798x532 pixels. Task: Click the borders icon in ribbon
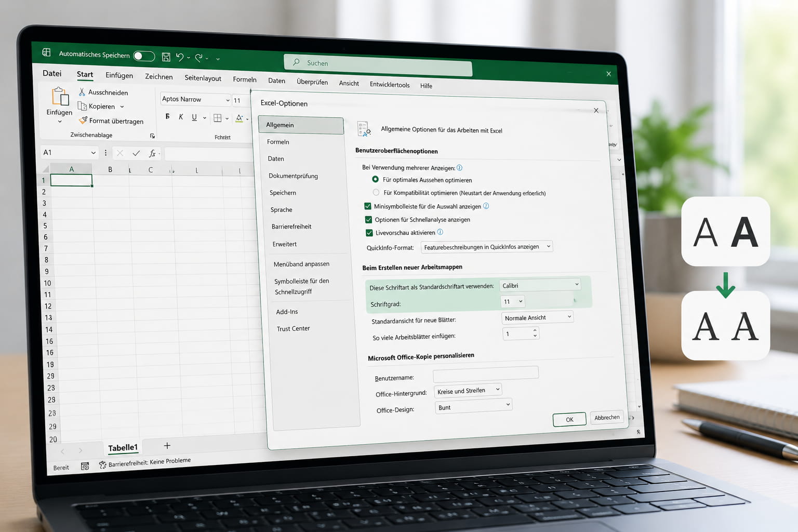pyautogui.click(x=218, y=118)
